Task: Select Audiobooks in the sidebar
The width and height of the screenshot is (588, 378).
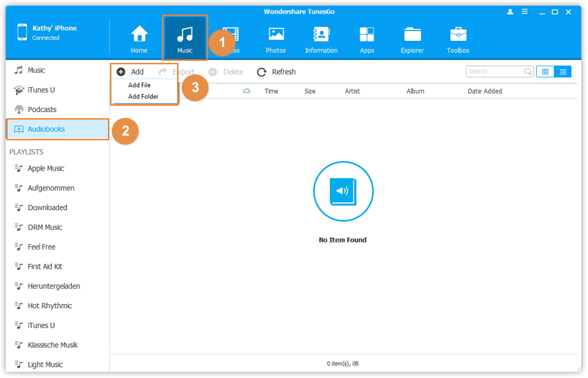Action: click(x=46, y=129)
